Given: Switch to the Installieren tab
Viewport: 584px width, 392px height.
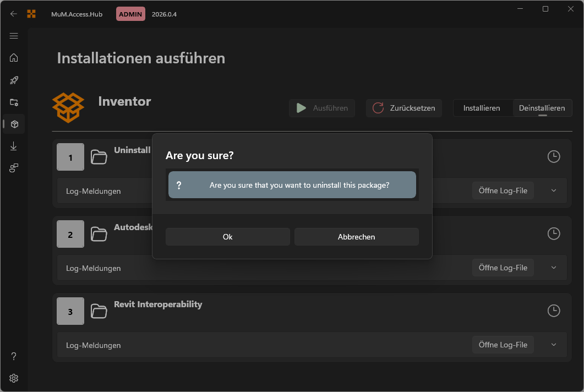Looking at the screenshot, I should (x=483, y=108).
